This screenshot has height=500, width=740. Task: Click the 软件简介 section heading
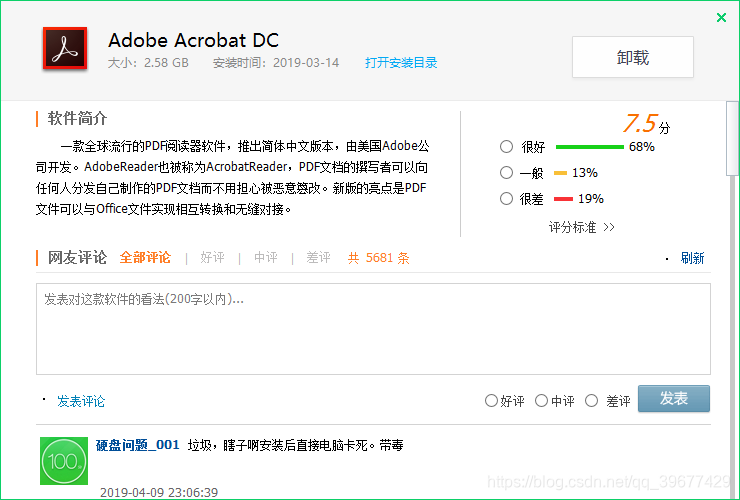tap(77, 119)
